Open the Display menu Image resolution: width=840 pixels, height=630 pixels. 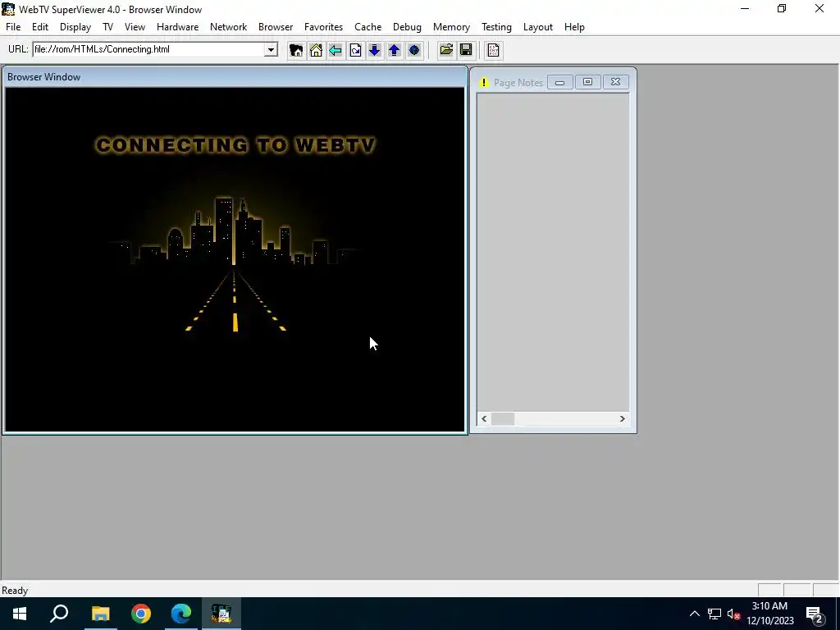75,27
